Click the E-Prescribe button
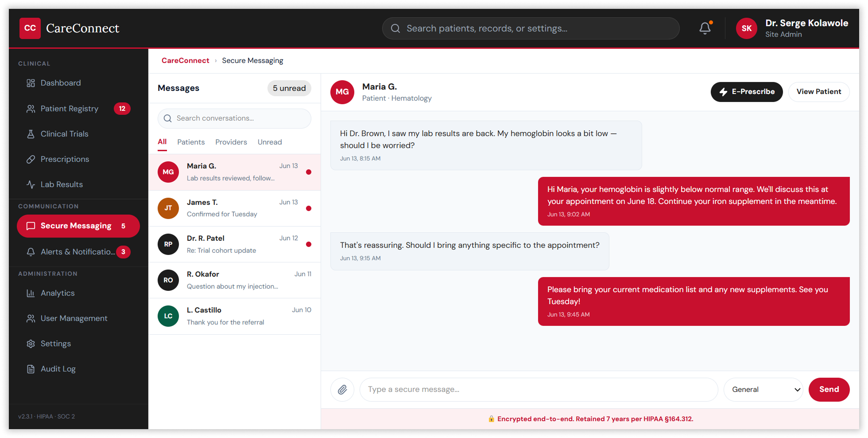This screenshot has width=868, height=438. pyautogui.click(x=746, y=92)
